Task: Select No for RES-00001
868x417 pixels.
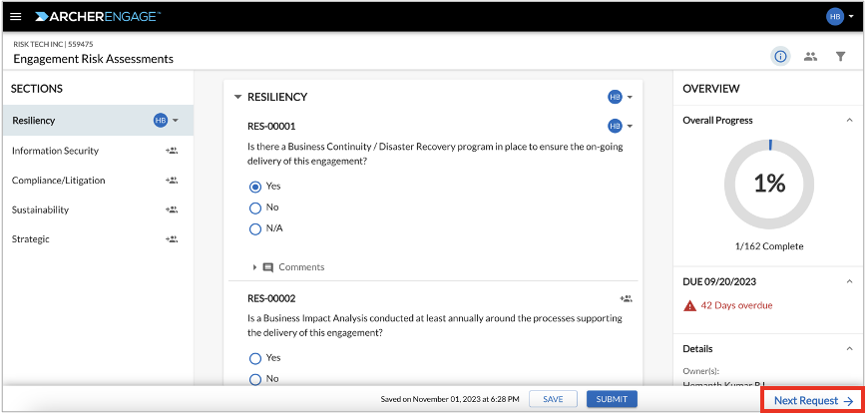Action: (x=255, y=208)
